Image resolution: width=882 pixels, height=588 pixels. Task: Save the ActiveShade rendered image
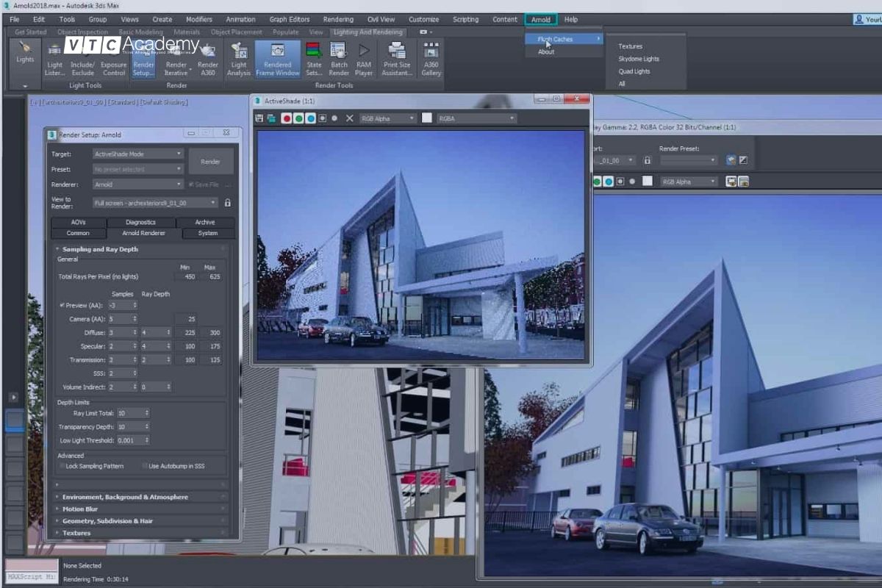point(259,118)
